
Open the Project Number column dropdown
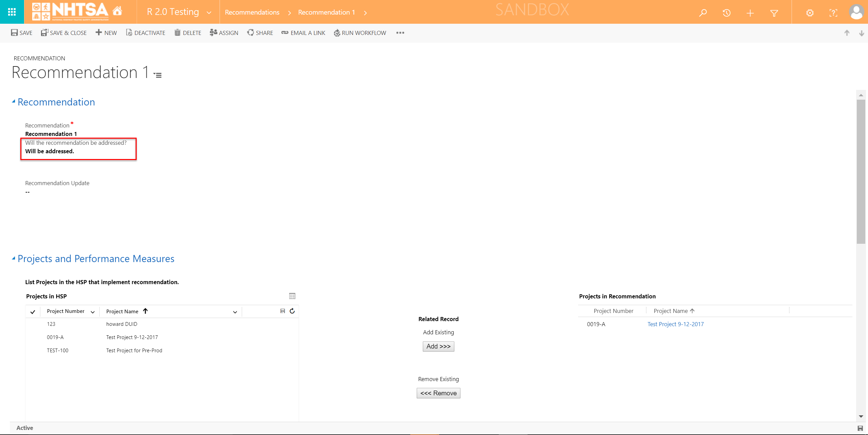point(93,312)
